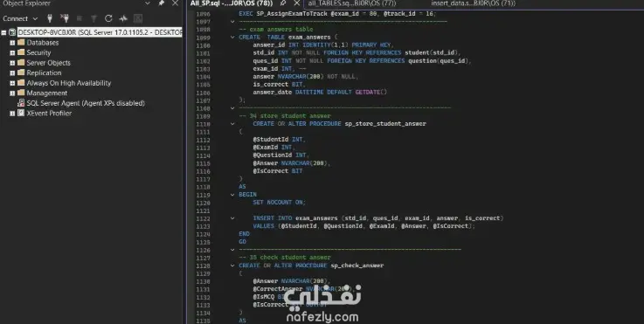Click 'SET NOCOUNT ON;' in the editor
The width and height of the screenshot is (644, 324).
tap(280, 203)
